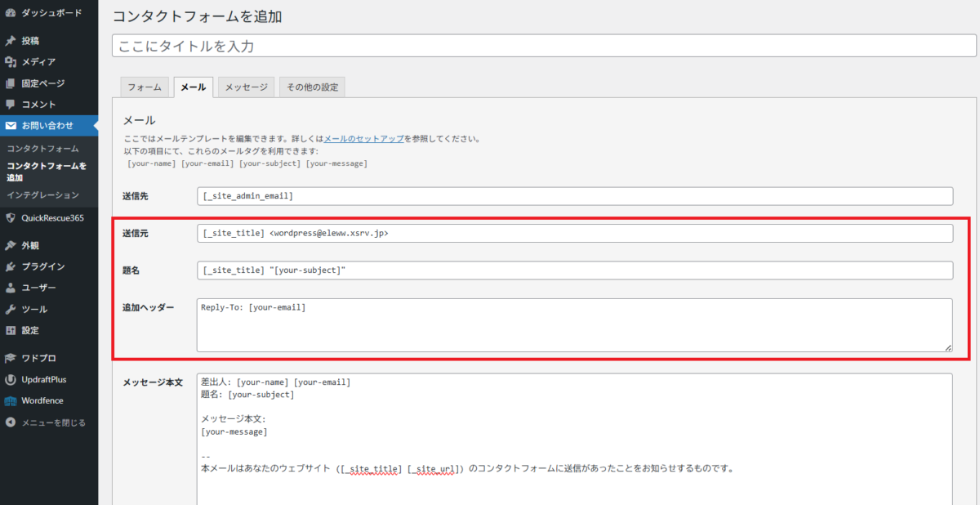The image size is (980, 505).
Task: Click the コメント speech bubble icon
Action: pos(11,105)
